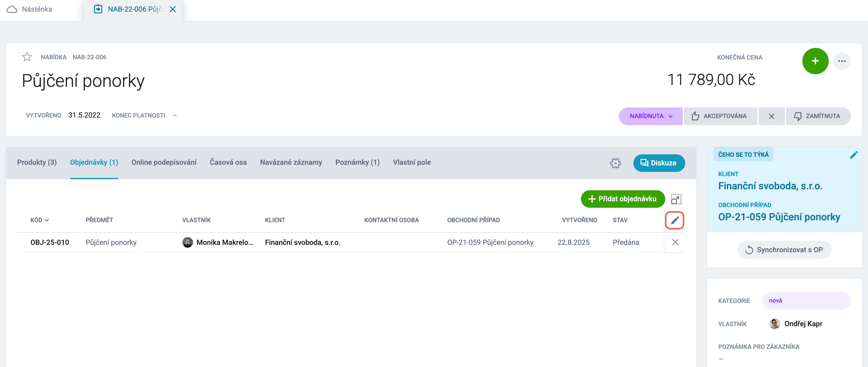This screenshot has width=868, height=367.
Task: Expand orders table to fullscreen icon
Action: click(676, 199)
